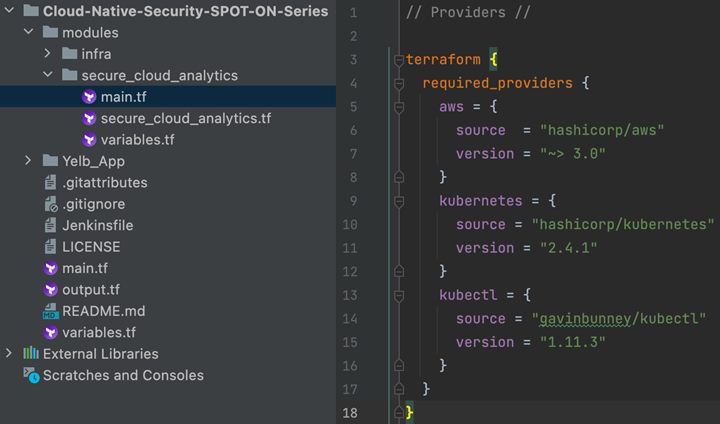Click the Yelb_App folder icon
720x424 pixels.
pyautogui.click(x=51, y=161)
